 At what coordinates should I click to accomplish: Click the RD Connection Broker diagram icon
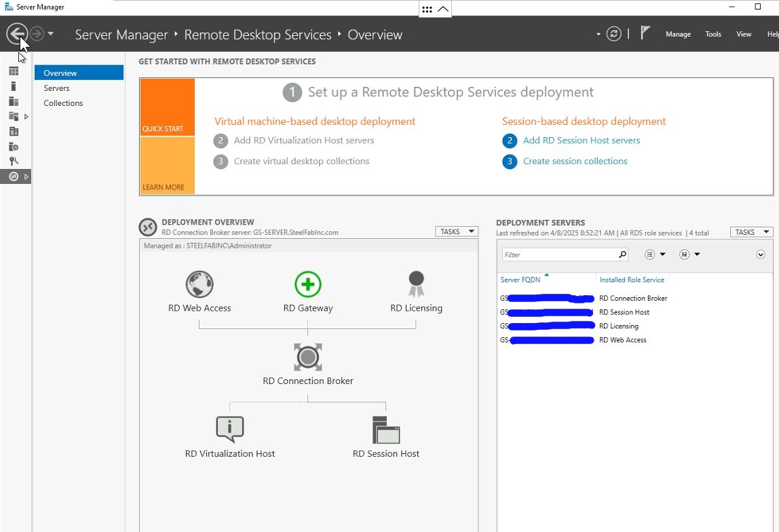[308, 357]
